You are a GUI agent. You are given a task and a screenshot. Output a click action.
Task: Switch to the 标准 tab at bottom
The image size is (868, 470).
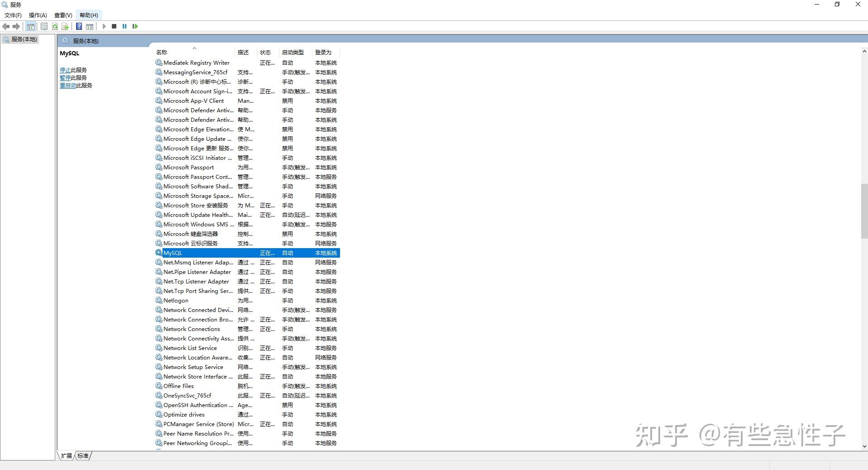pos(82,456)
